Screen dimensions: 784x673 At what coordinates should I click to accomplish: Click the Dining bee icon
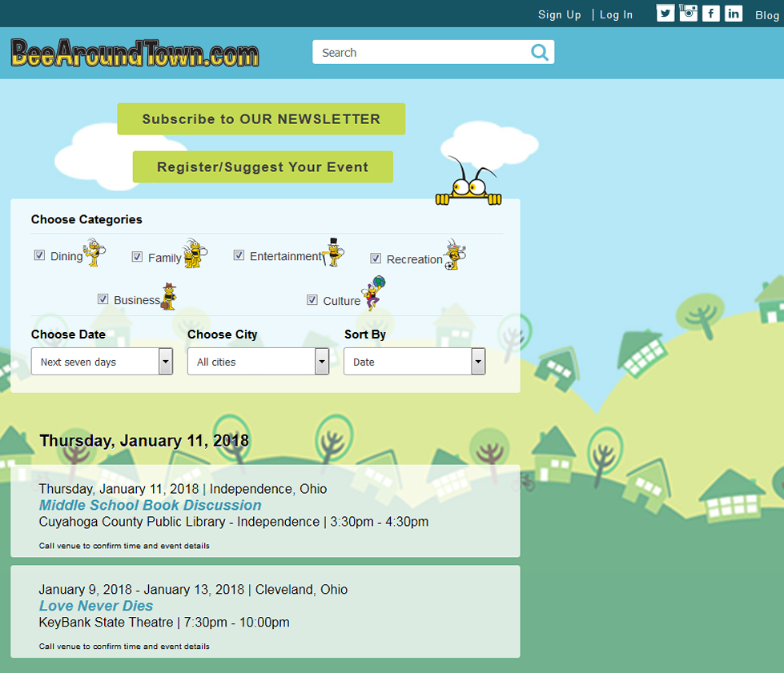tap(92, 252)
